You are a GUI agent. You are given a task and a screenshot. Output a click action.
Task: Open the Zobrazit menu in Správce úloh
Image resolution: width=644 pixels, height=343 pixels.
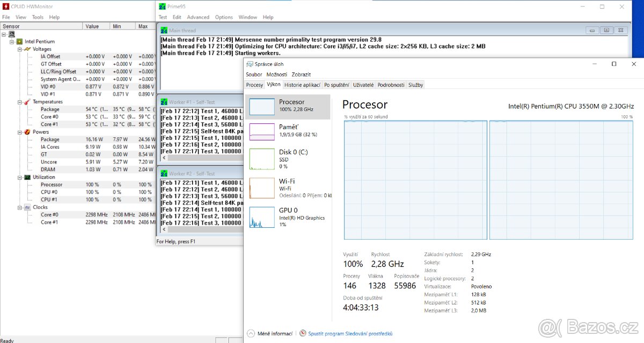pyautogui.click(x=301, y=74)
